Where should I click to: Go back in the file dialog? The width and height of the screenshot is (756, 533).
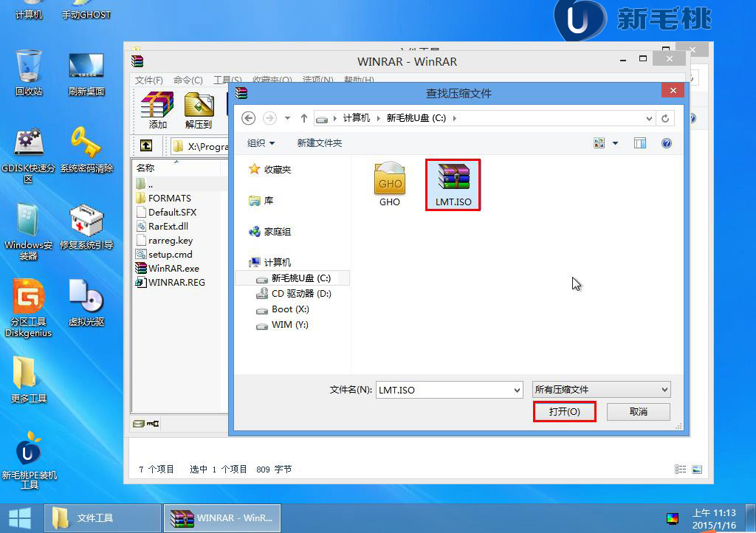[248, 118]
